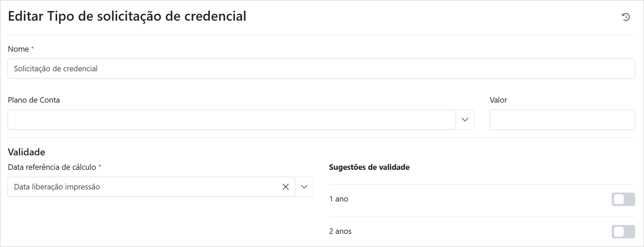Image resolution: width=644 pixels, height=247 pixels.
Task: Click the Valor input field
Action: point(562,120)
